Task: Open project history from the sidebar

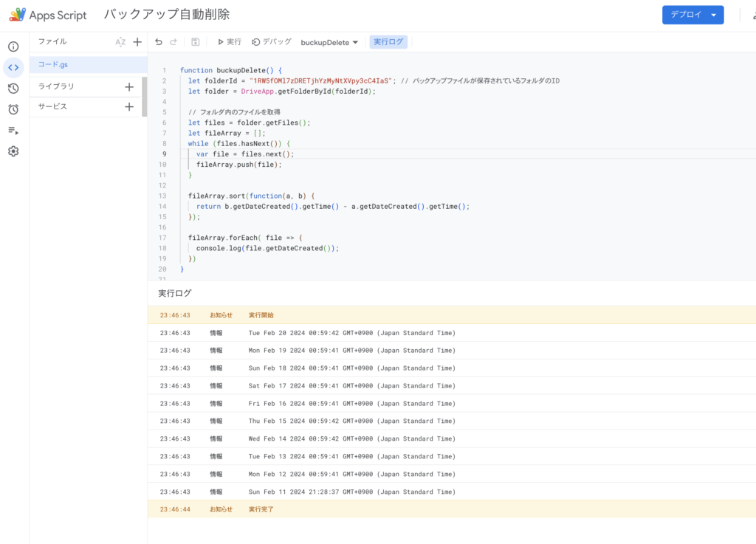Action: pos(13,89)
